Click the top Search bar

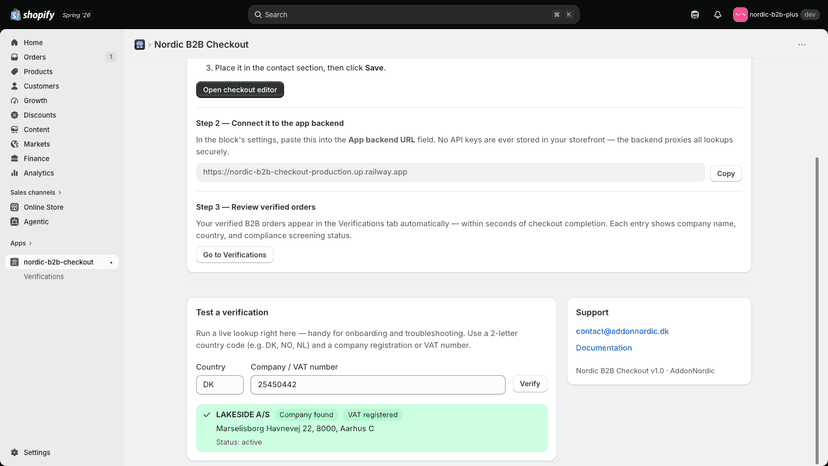(413, 15)
